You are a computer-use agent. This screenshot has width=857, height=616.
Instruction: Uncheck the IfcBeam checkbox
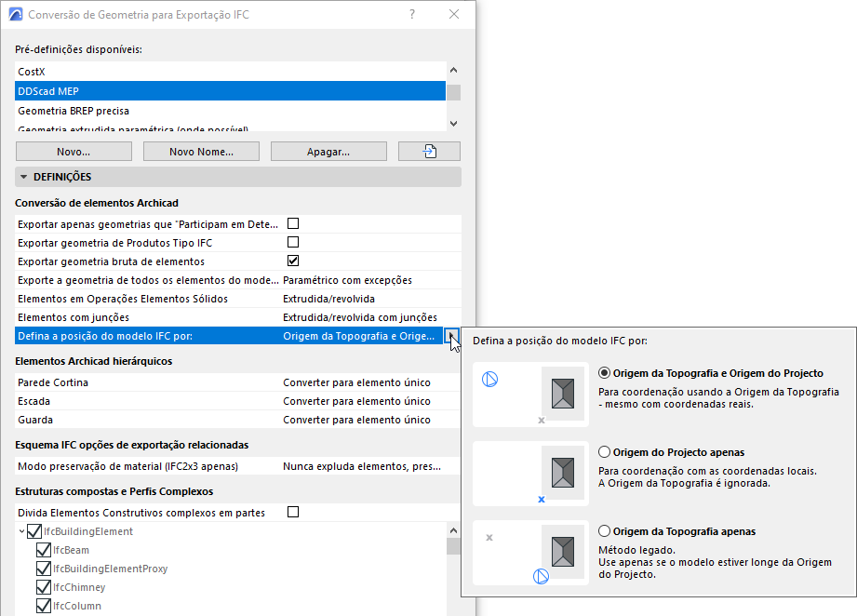pyautogui.click(x=43, y=550)
